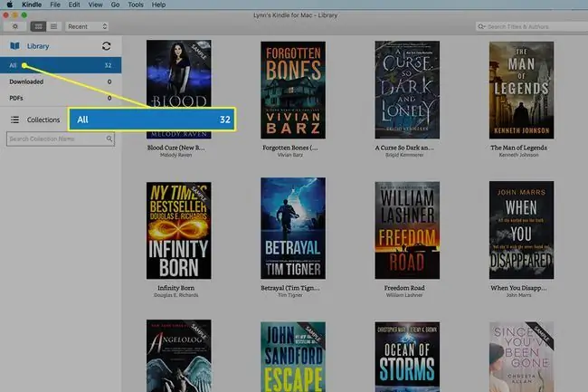Open Since You've Been Gone cover
588x392 pixels.
(521, 357)
